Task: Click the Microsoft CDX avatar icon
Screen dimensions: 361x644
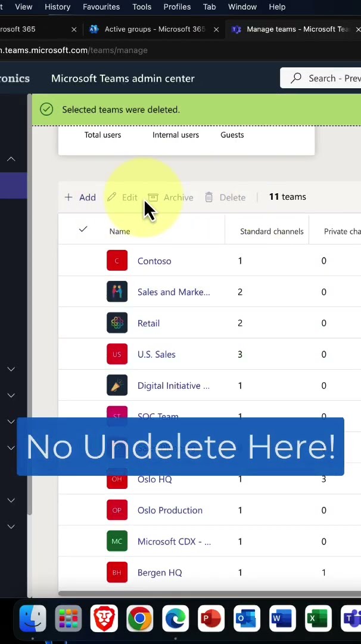Action: coord(117,541)
